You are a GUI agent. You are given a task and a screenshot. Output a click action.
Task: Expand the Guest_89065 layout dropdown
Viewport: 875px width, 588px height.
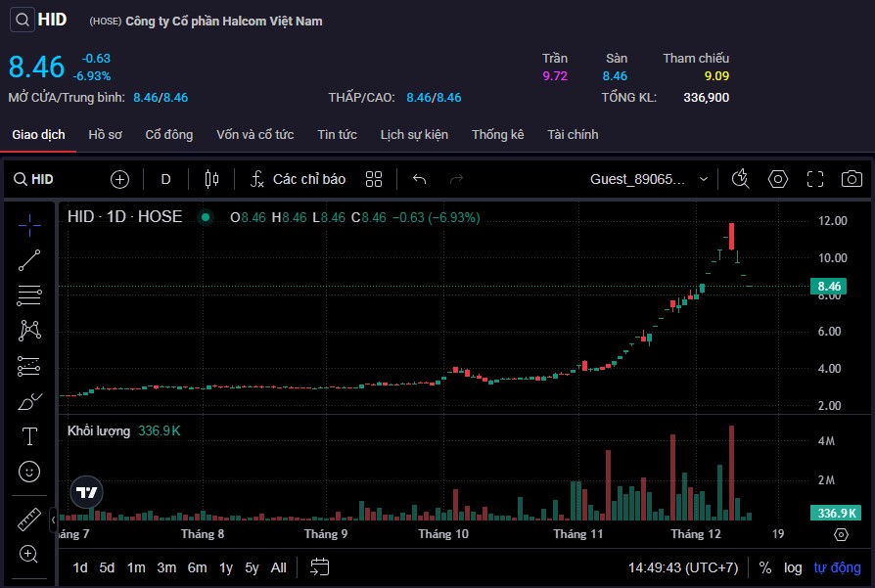pos(644,179)
